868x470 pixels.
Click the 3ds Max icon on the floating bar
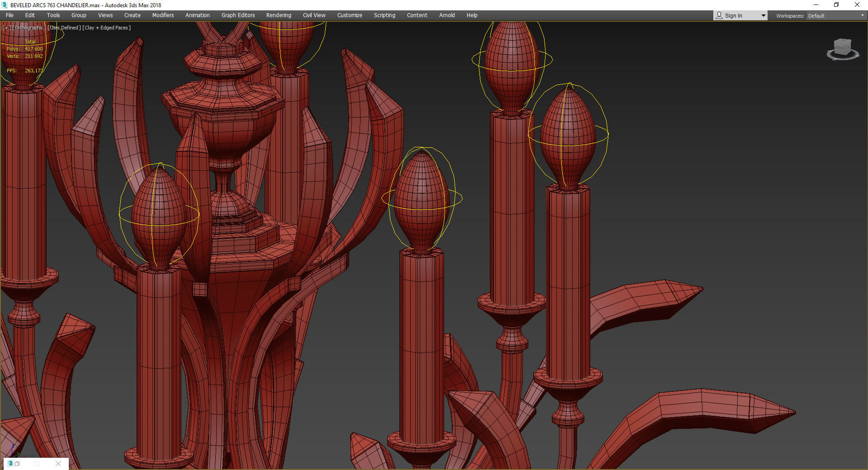10,463
